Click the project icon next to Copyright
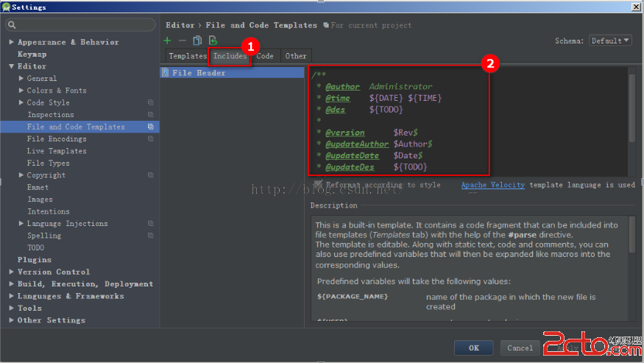 tap(151, 175)
